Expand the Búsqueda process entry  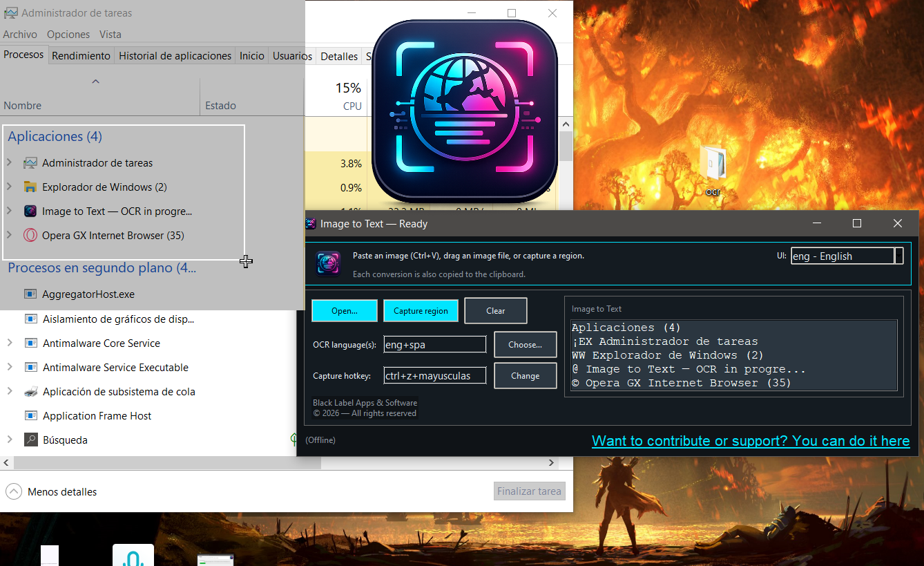point(9,440)
